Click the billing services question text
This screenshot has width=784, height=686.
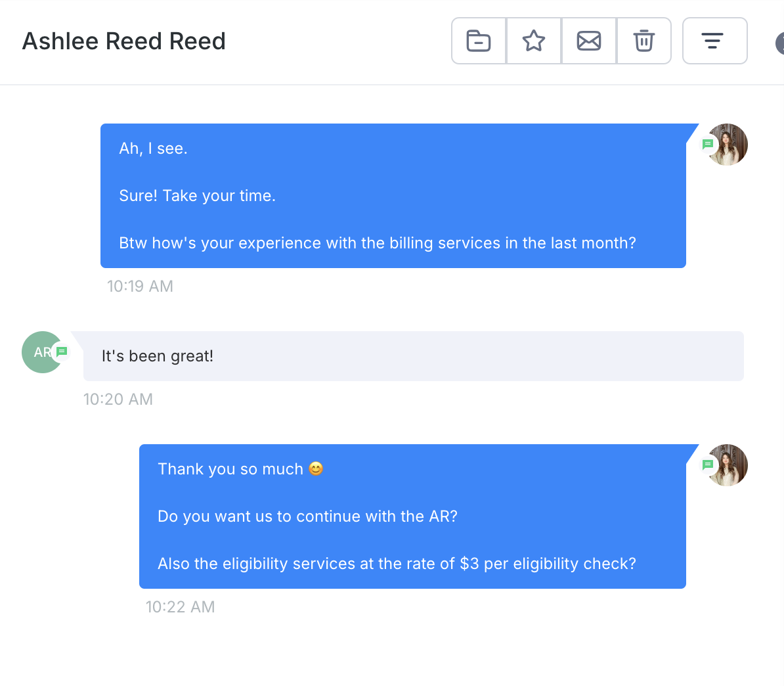click(377, 243)
